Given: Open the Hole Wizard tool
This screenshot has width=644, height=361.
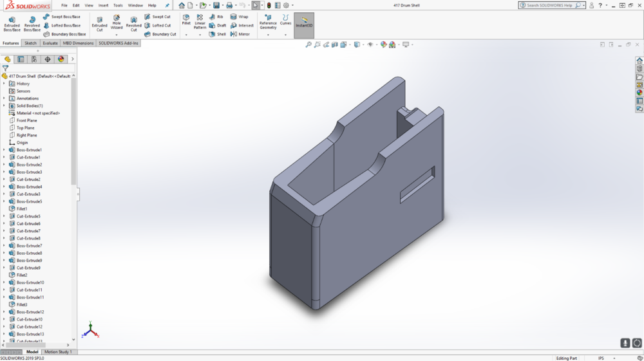Looking at the screenshot, I should coord(117,22).
